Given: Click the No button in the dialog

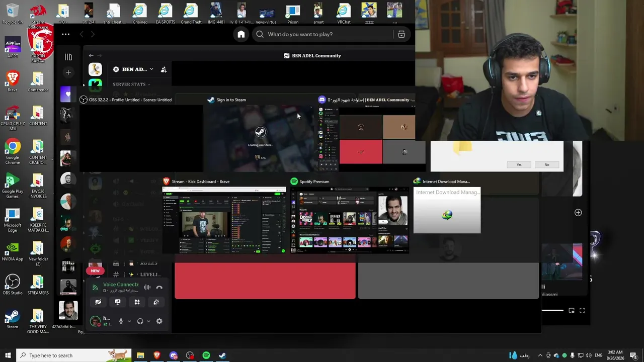Looking at the screenshot, I should (546, 164).
